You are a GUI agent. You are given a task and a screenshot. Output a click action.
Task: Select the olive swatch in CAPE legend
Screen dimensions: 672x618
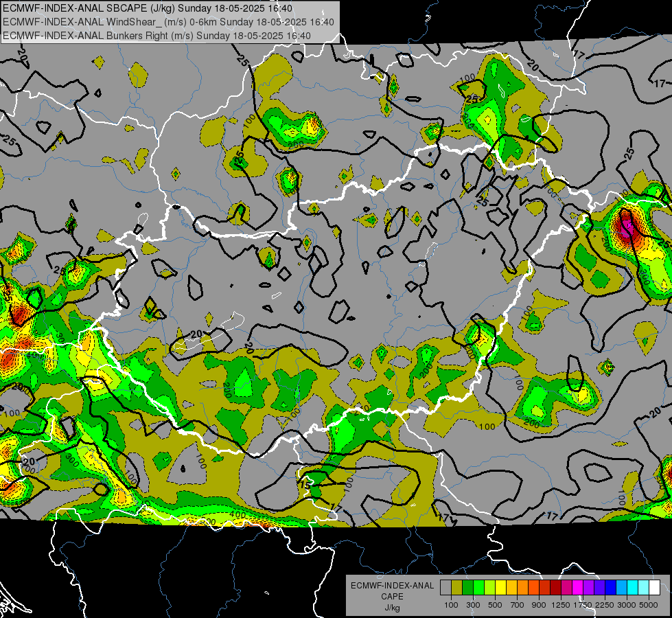coord(456,588)
